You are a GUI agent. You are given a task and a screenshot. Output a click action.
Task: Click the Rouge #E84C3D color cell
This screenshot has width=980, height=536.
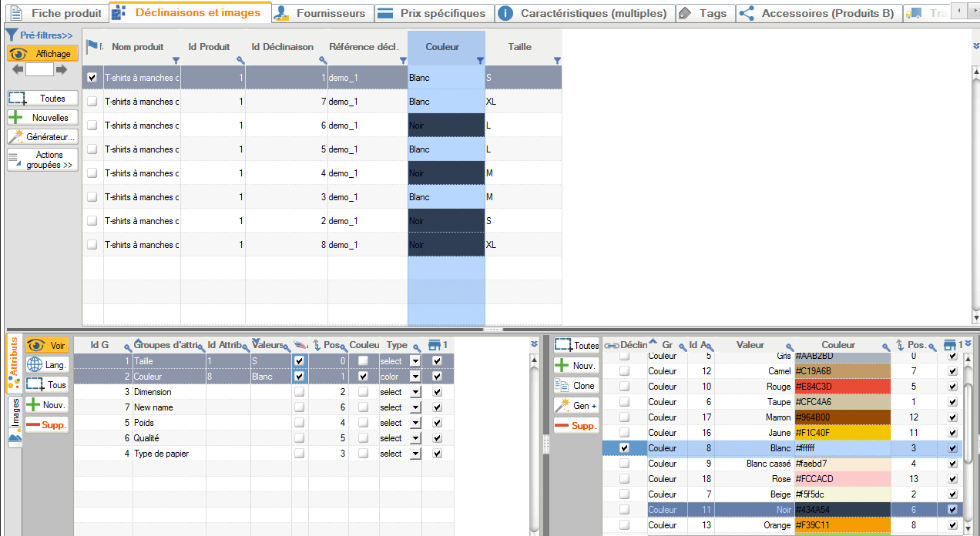tap(842, 387)
